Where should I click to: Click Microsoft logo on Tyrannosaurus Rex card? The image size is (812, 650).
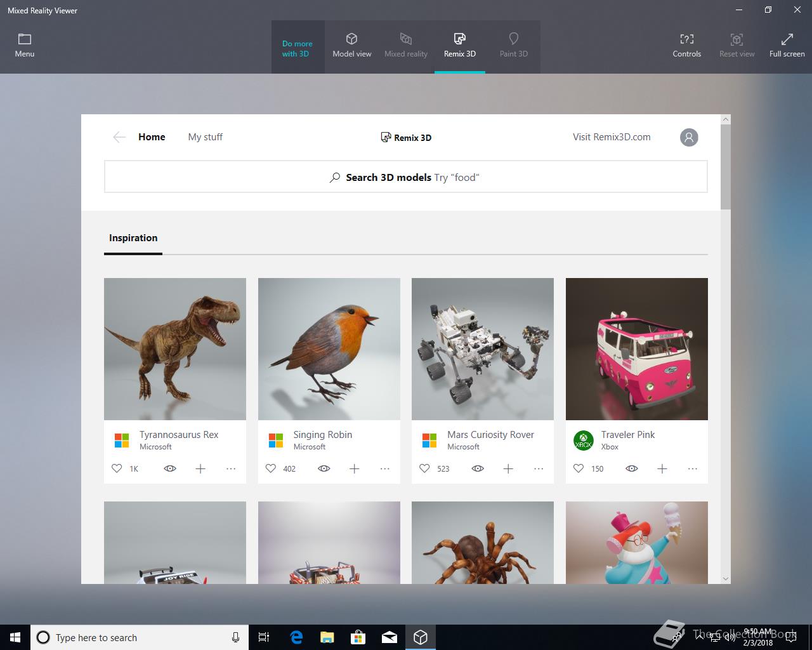(x=122, y=440)
